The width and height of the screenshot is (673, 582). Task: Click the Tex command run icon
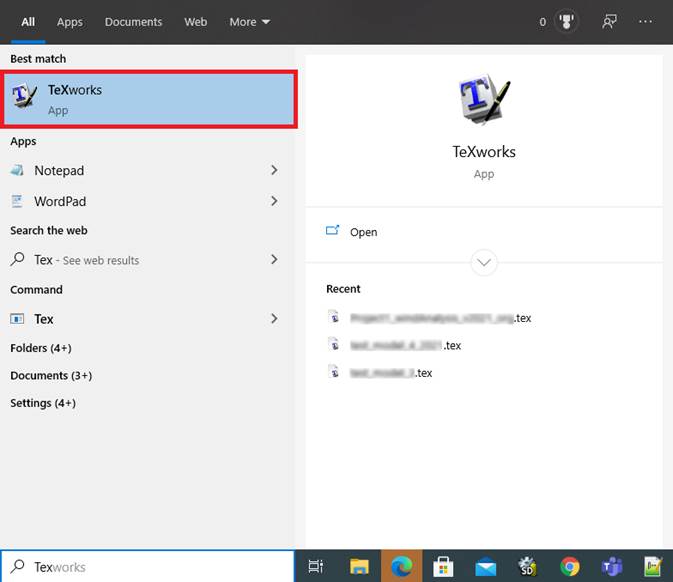coord(17,319)
